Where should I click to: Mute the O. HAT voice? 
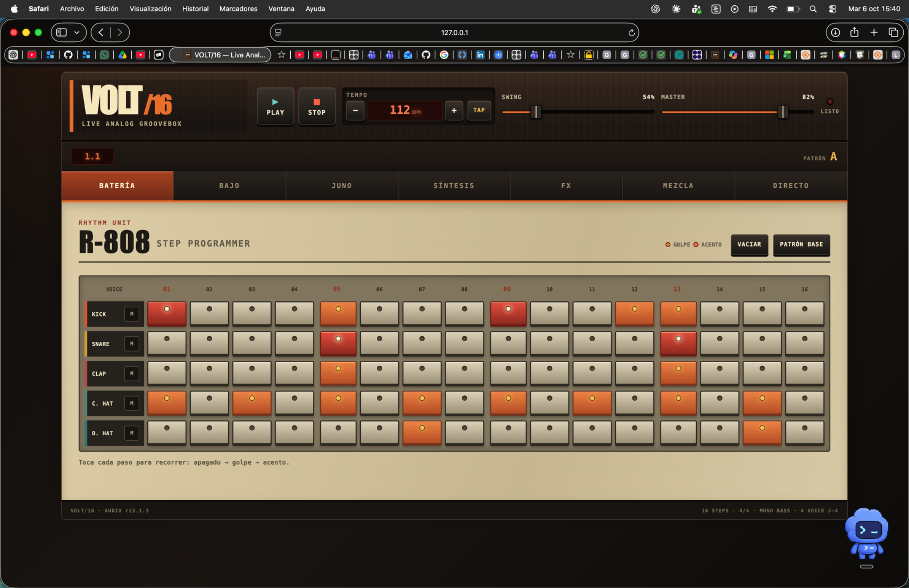pos(131,433)
